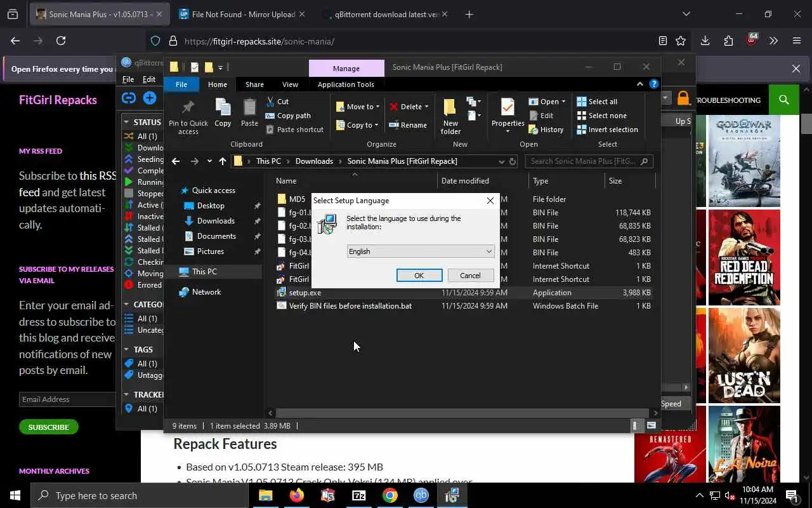Click qBittorrent add torrent link icon

[129, 98]
